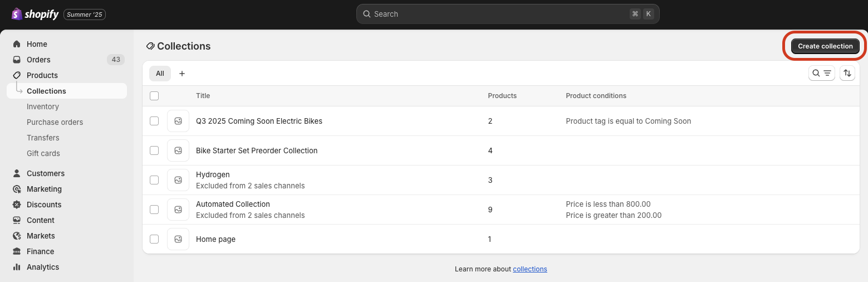
Task: Select the All view tab
Action: coord(160,74)
